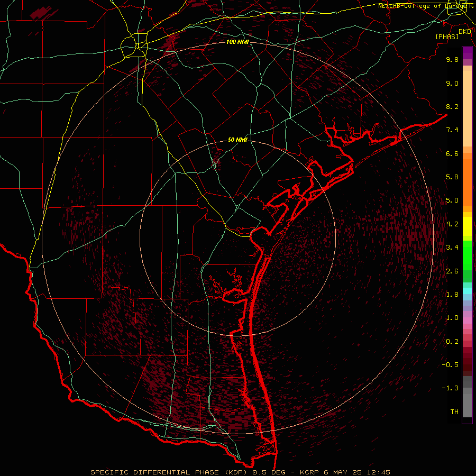Pick the dark purple band atop the color scale
This screenshot has width=476, height=476.
click(467, 53)
